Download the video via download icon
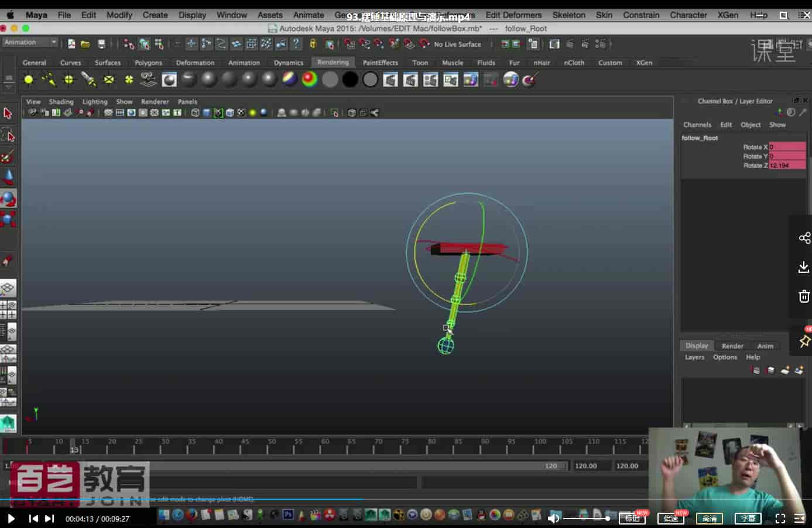812x528 pixels. click(x=804, y=267)
